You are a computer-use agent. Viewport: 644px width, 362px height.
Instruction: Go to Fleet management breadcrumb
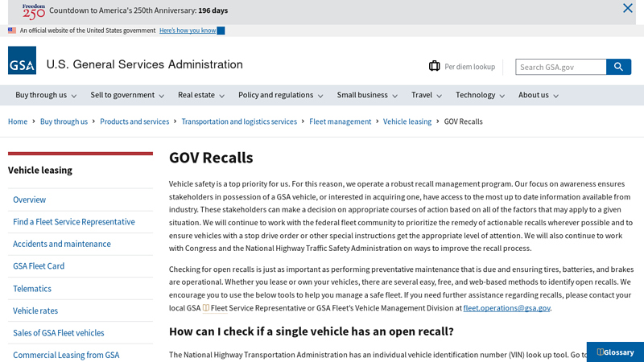click(340, 121)
